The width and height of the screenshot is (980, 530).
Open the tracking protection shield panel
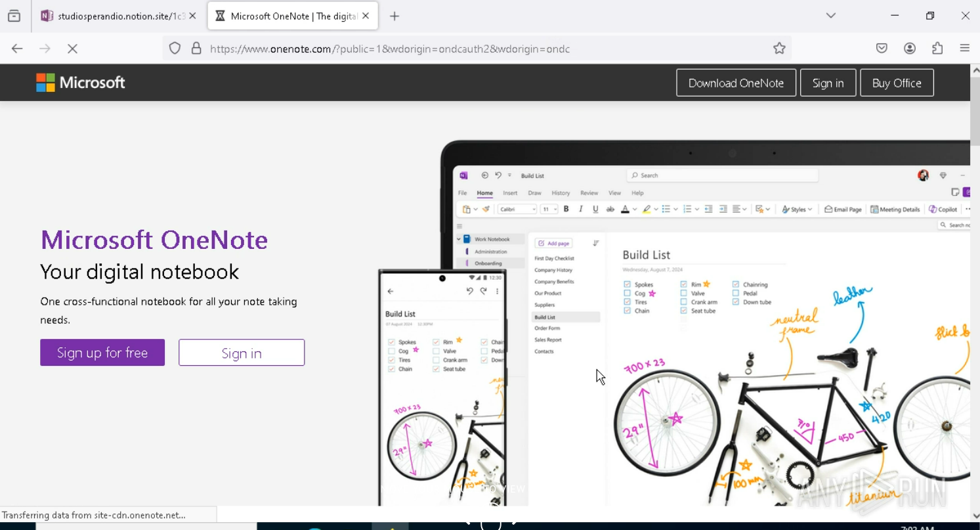175,49
